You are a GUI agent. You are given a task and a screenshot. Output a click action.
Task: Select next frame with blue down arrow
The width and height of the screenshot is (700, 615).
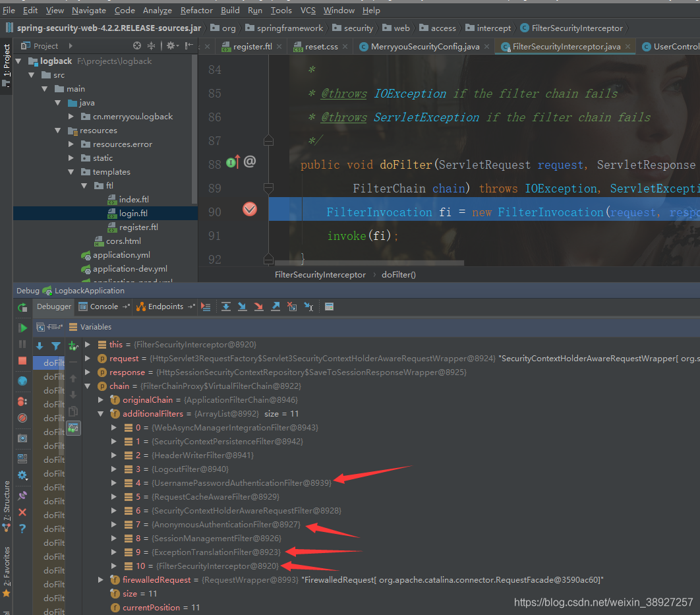(x=40, y=346)
